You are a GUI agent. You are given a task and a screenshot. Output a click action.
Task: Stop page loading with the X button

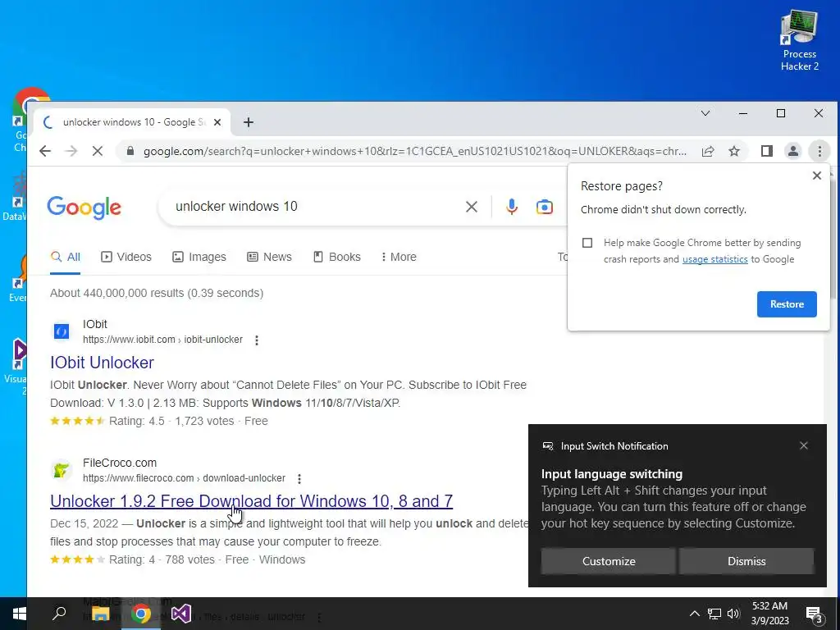click(98, 151)
